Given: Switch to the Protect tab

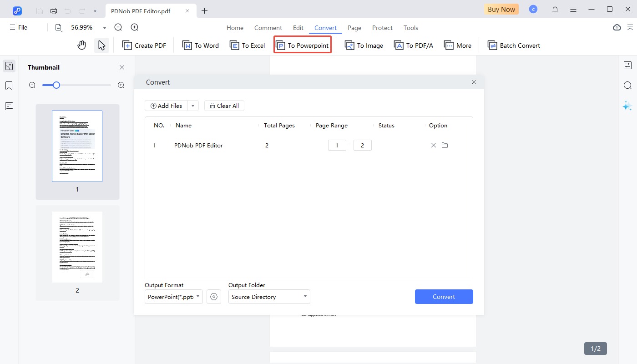Looking at the screenshot, I should (382, 28).
